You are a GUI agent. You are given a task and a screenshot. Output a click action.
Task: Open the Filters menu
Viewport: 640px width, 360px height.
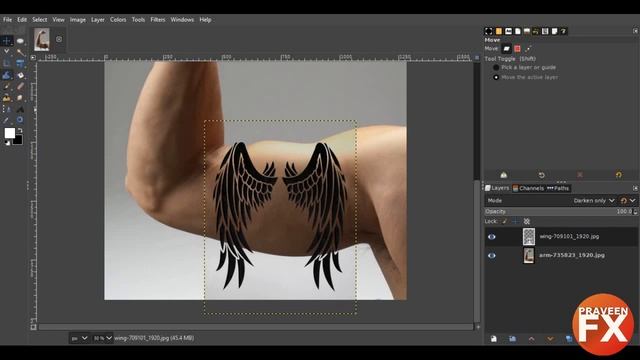[x=158, y=20]
